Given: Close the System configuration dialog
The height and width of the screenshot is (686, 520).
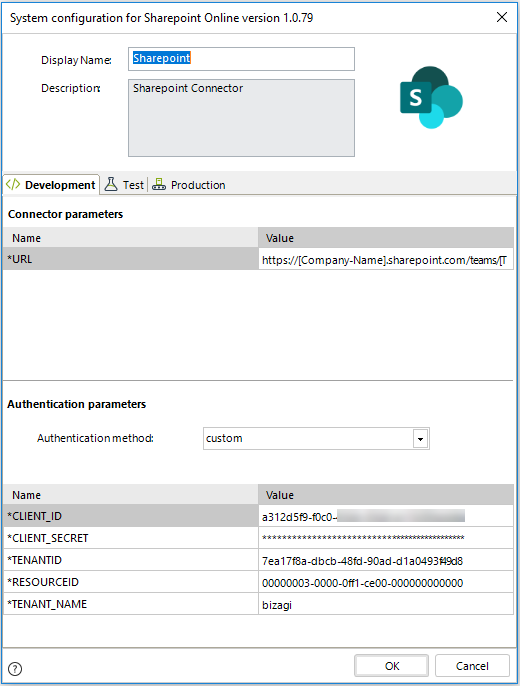Looking at the screenshot, I should (x=502, y=17).
